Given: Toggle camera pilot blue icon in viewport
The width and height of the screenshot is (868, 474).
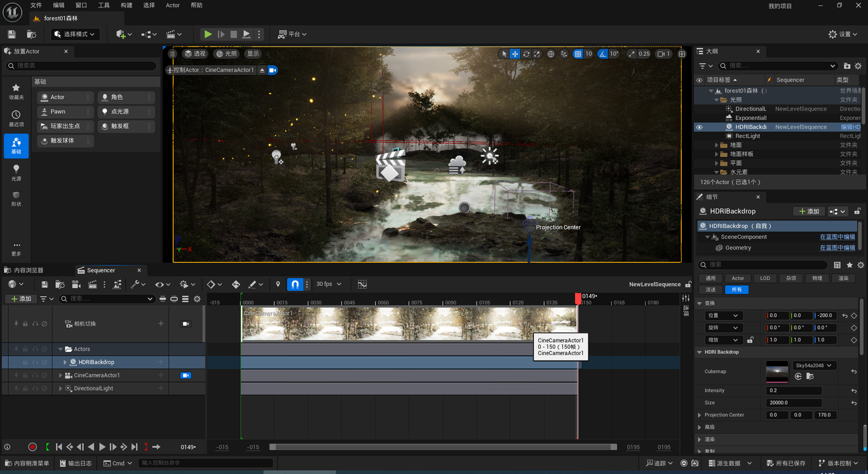Looking at the screenshot, I should coord(273,70).
